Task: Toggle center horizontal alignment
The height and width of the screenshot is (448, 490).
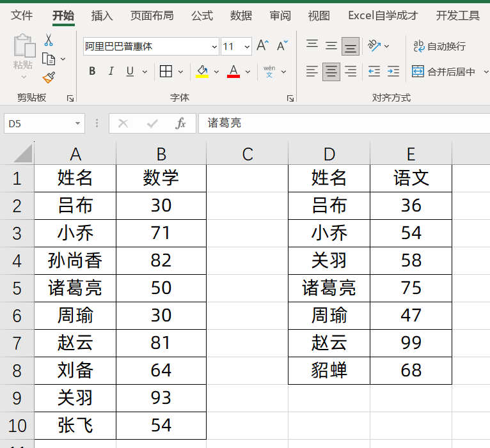Action: coord(331,72)
